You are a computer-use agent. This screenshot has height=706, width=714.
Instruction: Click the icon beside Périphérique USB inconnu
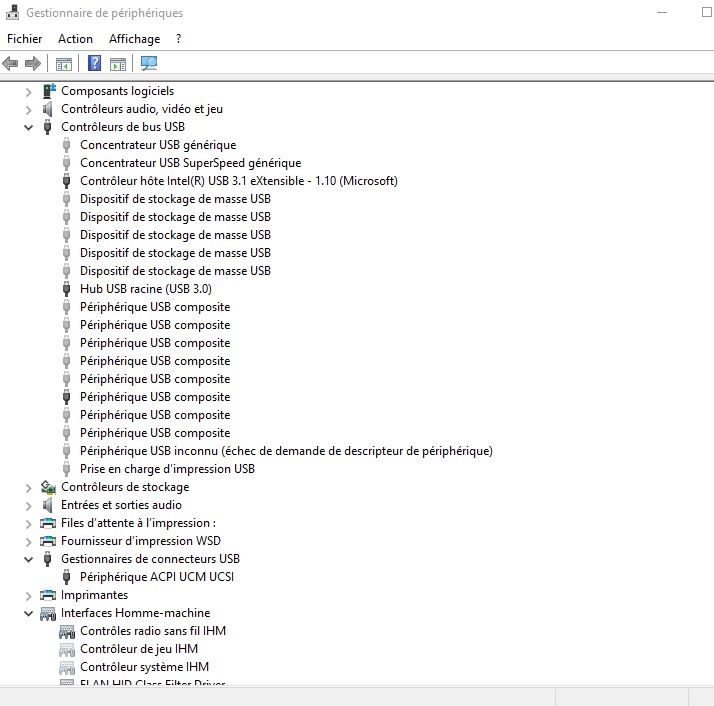[66, 451]
